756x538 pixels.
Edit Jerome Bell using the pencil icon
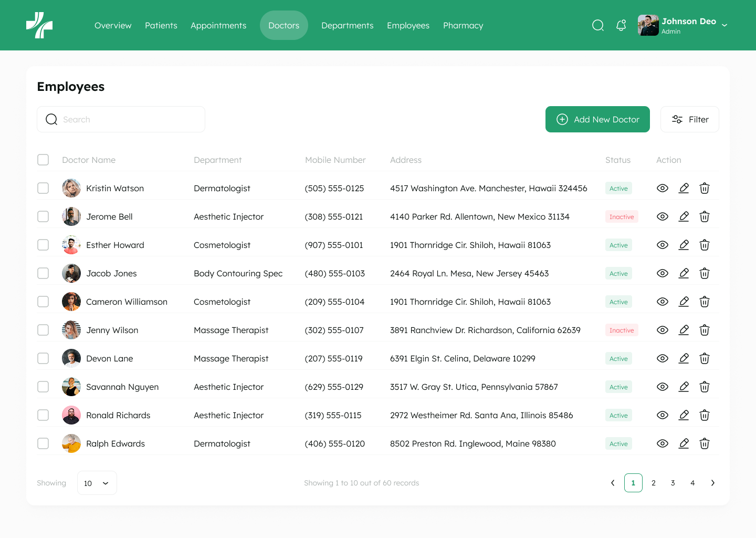tap(684, 216)
